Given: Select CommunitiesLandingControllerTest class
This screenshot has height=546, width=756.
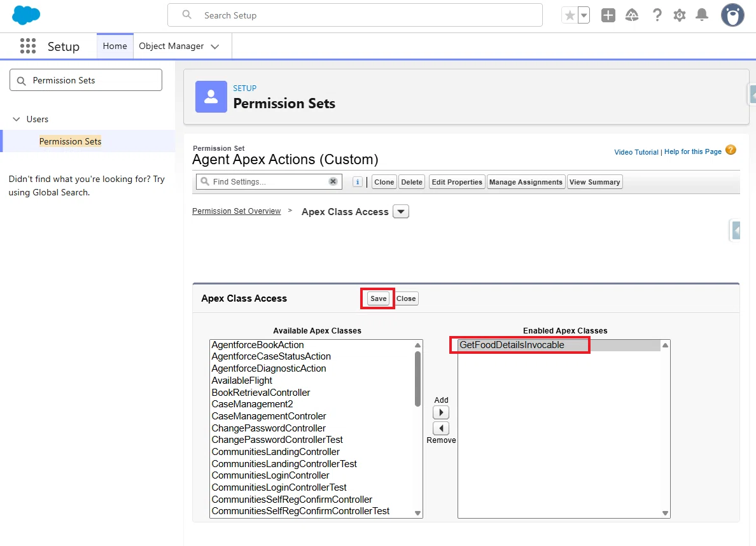Looking at the screenshot, I should click(312, 464).
